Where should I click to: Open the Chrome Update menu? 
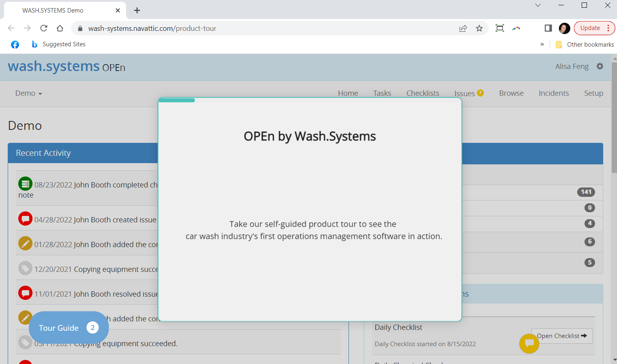click(594, 28)
